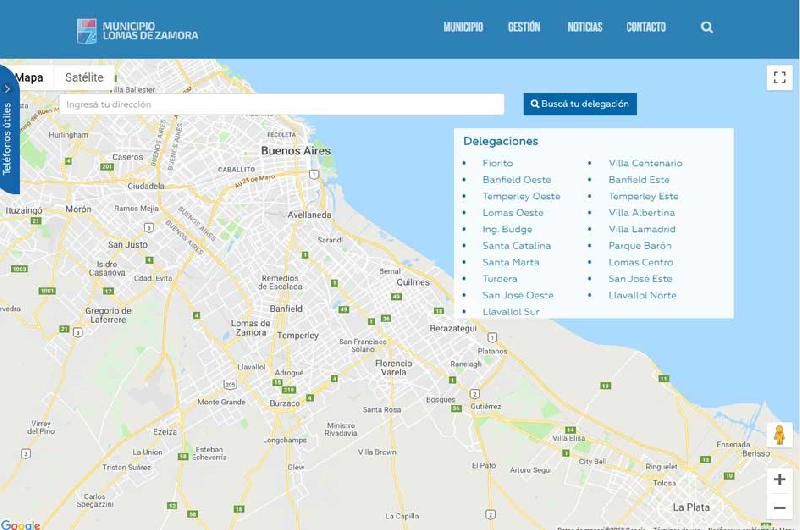This screenshot has height=530, width=800.
Task: Click the Municipio Lomas de Zamora logo
Action: coord(138,30)
